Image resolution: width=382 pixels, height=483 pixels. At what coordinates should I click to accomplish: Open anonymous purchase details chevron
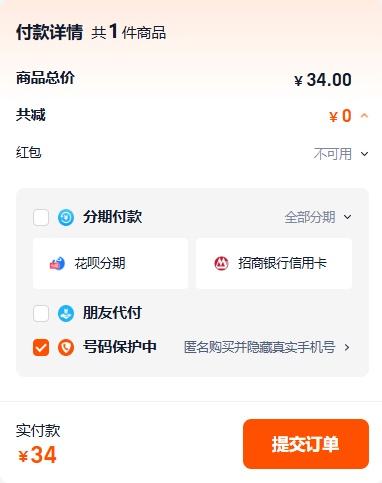point(347,347)
